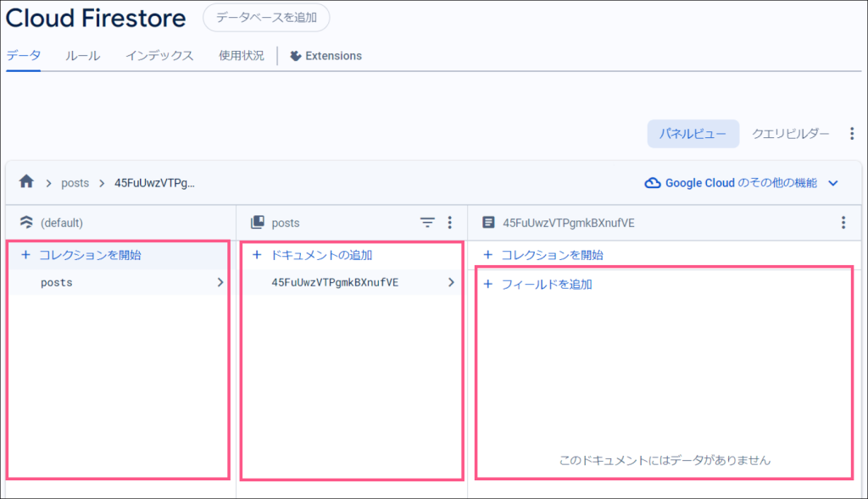Expand the Google Cloud のその他の機能 dropdown arrow
The width and height of the screenshot is (868, 499).
tap(833, 183)
